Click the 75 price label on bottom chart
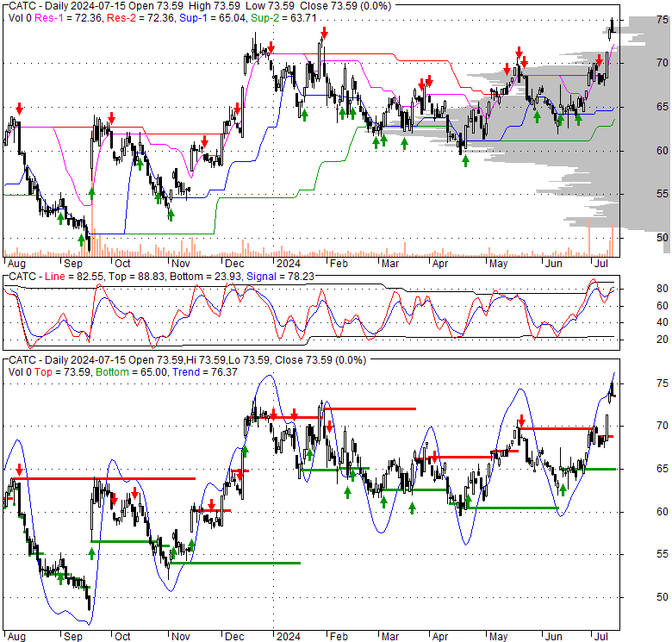 (663, 383)
